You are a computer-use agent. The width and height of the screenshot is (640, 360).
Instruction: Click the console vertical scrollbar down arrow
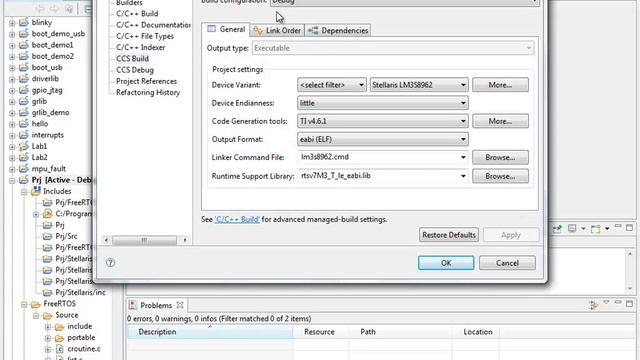coord(630,288)
